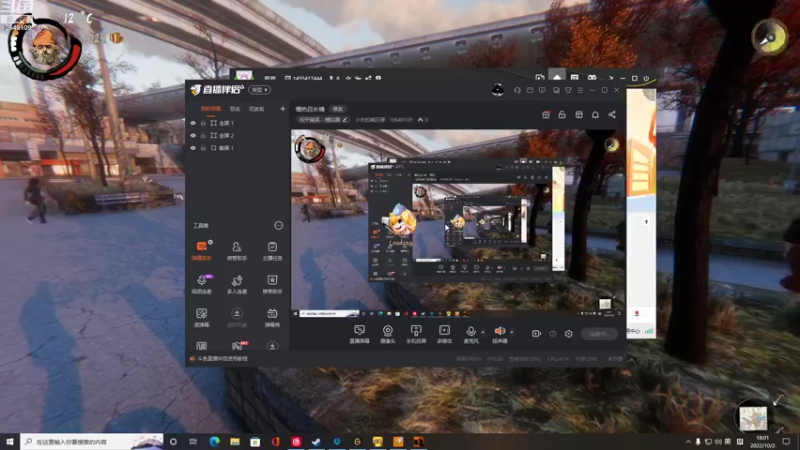This screenshot has height=450, width=800.
Task: Click the compass icon in game top right
Action: point(769,37)
